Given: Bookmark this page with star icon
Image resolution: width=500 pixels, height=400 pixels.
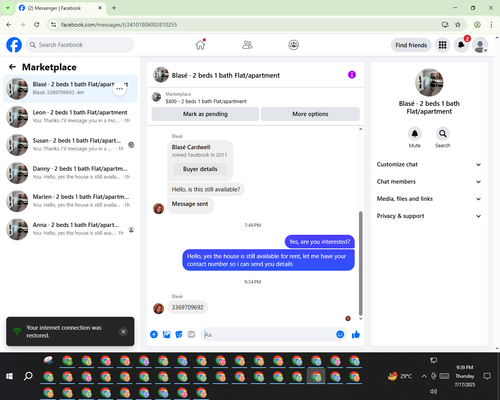Looking at the screenshot, I should tap(458, 24).
